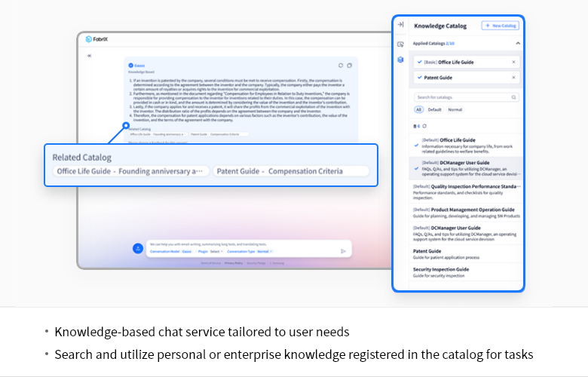Toggle the checkmark on the highlighted DCManager User Guide

click(x=416, y=168)
